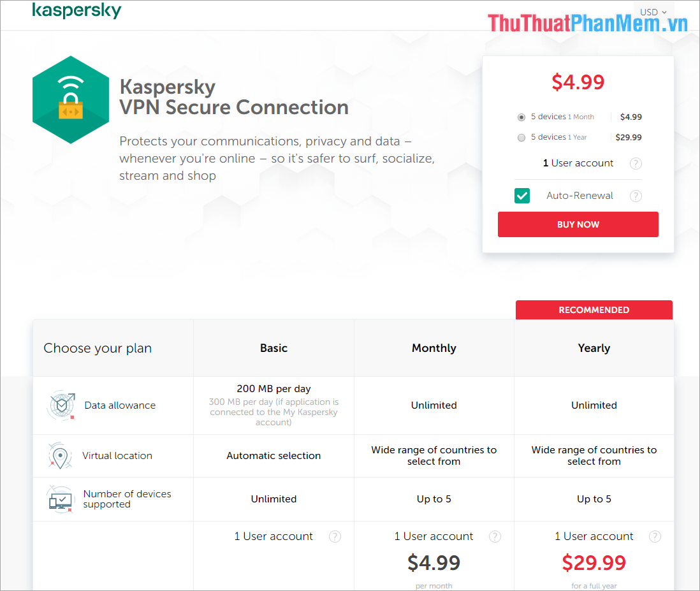Select the Yearly plan column header
700x591 pixels.
594,348
